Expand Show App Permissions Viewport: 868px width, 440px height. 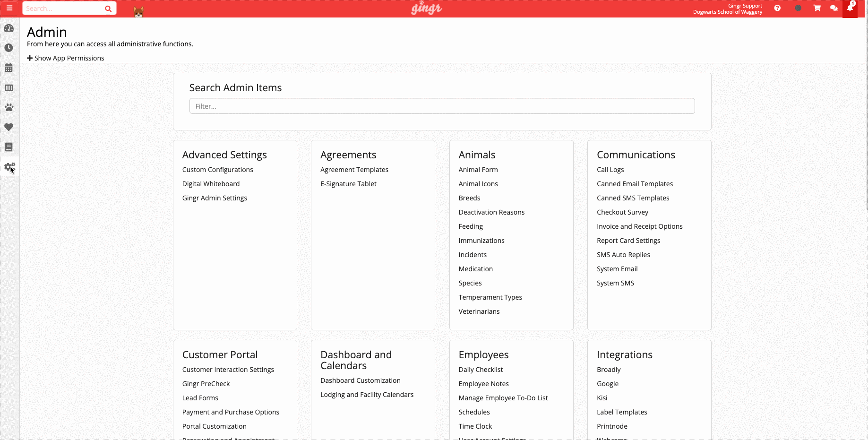coord(66,58)
